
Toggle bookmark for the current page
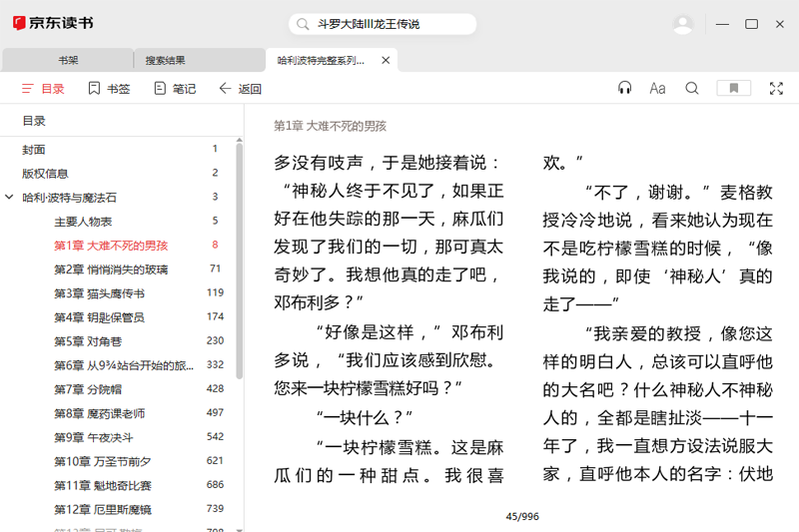(x=734, y=89)
